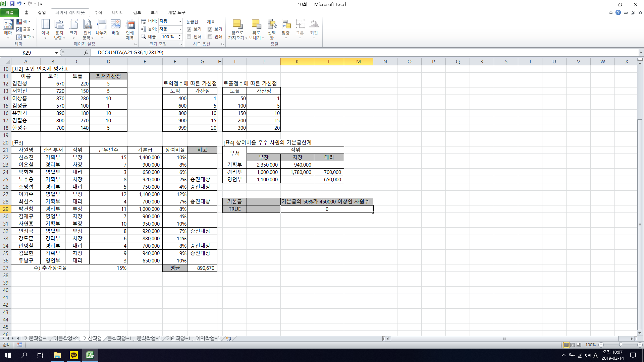Open the 분석작업-1 sheet tab
Image resolution: width=644 pixels, height=362 pixels.
119,339
